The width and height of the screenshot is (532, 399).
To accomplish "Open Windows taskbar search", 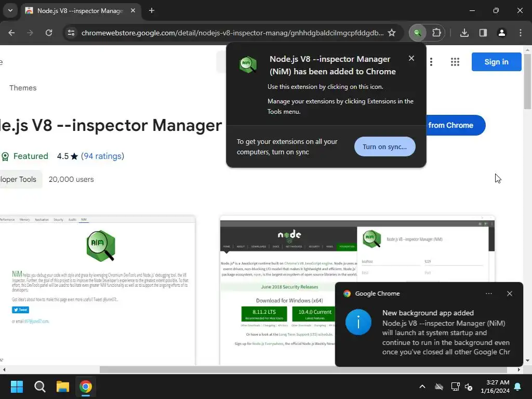I will coord(39,387).
